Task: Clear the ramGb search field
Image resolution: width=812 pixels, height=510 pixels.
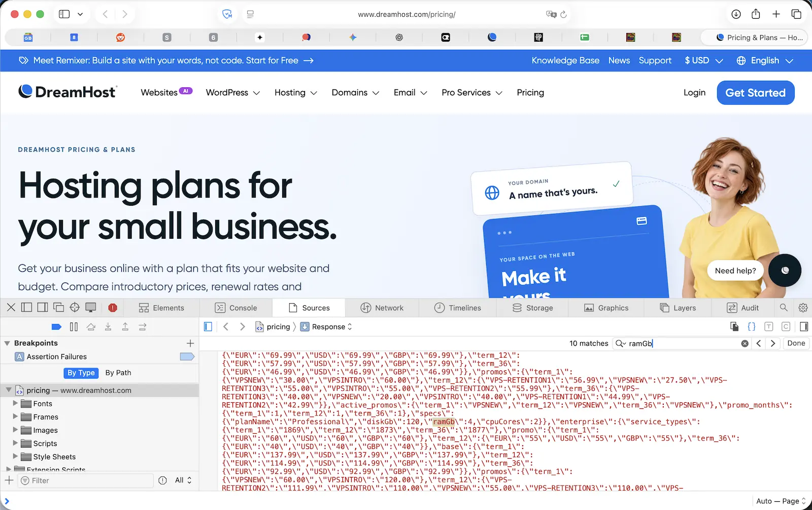Action: [x=745, y=343]
